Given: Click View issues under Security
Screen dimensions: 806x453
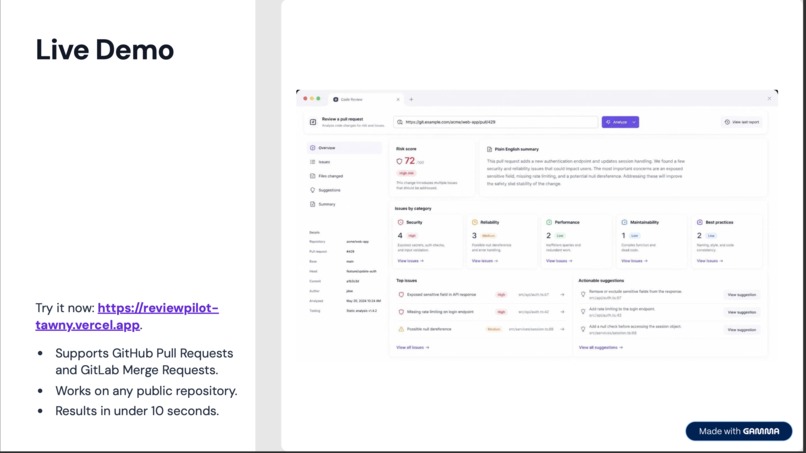Looking at the screenshot, I should pos(410,261).
